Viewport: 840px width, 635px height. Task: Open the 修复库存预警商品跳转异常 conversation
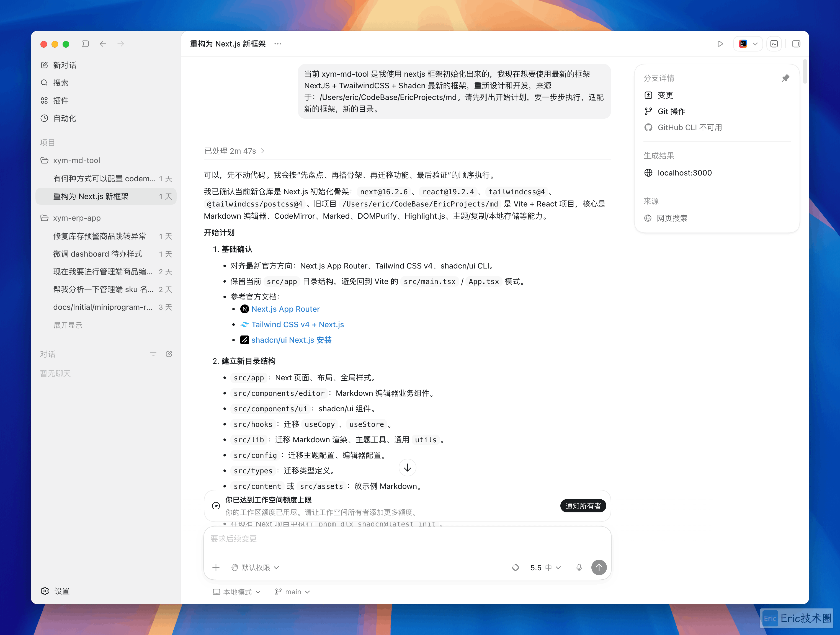[x=105, y=236]
